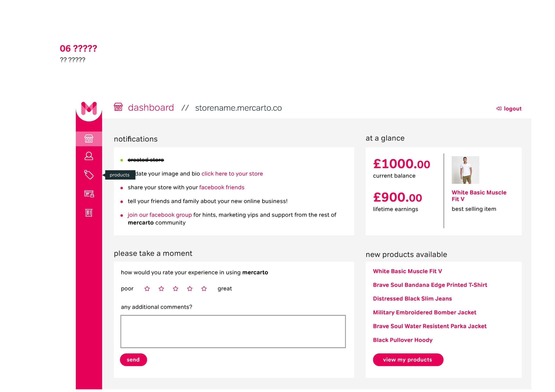Open 'join our facebook group' link
Viewport: 555px width, 392px height.
coord(160,215)
